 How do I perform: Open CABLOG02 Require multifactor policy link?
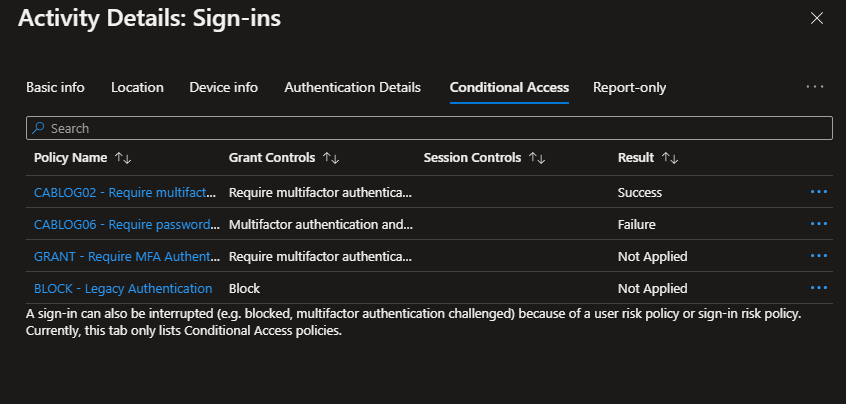[126, 192]
